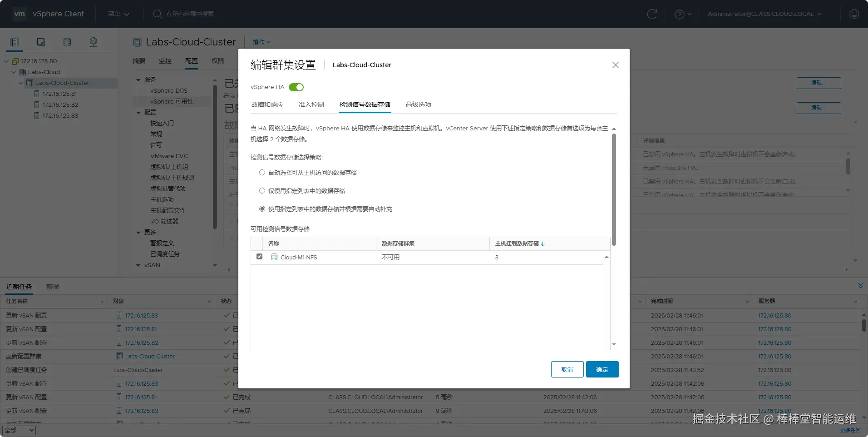Select 仅使用指定列表中的数据存储 radio option
Screen dimensions: 868x437
pos(262,191)
